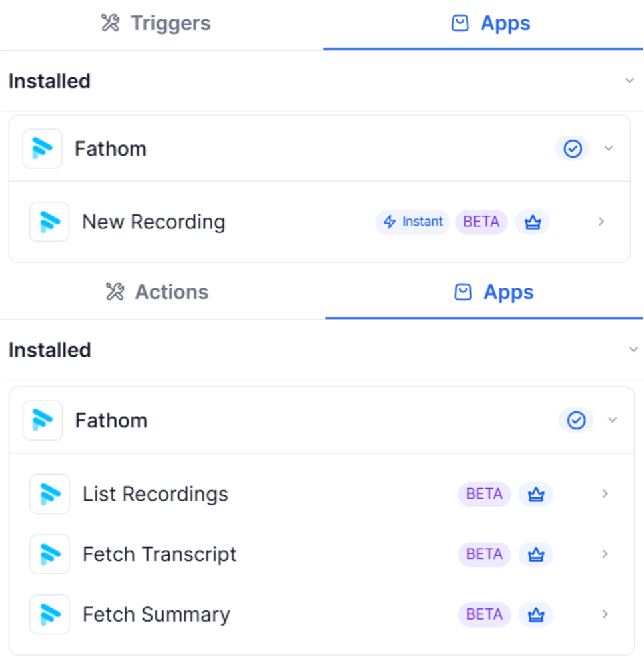This screenshot has width=644, height=663.
Task: Click the Fathom icon next to List Recordings
Action: pyautogui.click(x=49, y=494)
